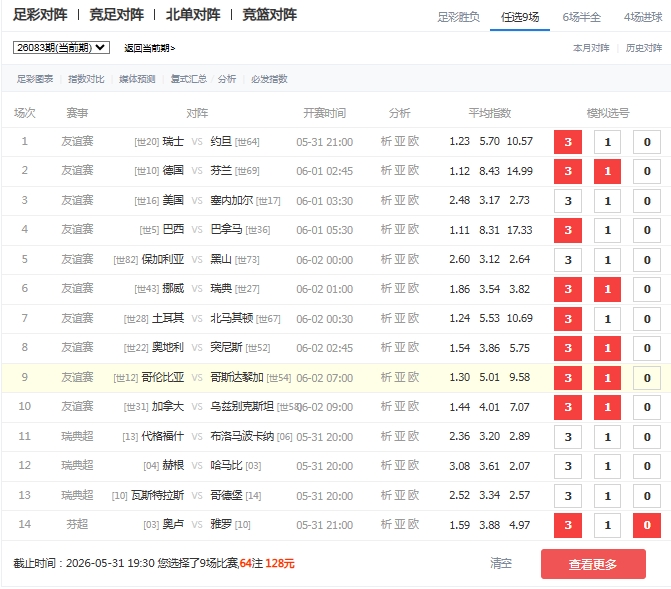
Task: Open the 6场半全 tab
Action: (582, 17)
